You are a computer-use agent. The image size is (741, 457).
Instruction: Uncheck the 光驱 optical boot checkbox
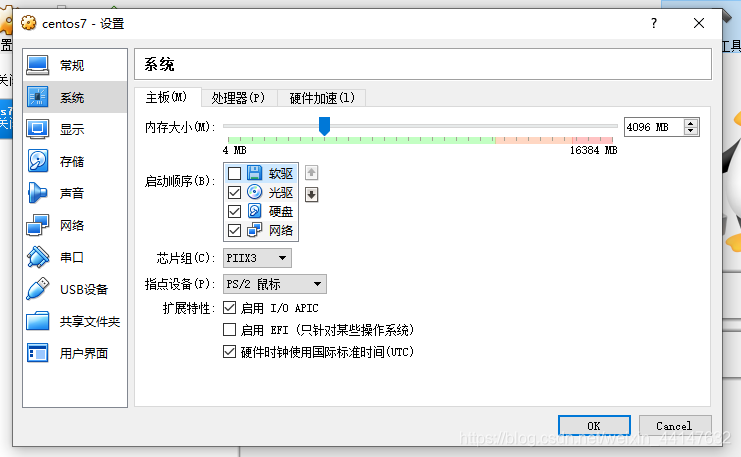[234, 192]
